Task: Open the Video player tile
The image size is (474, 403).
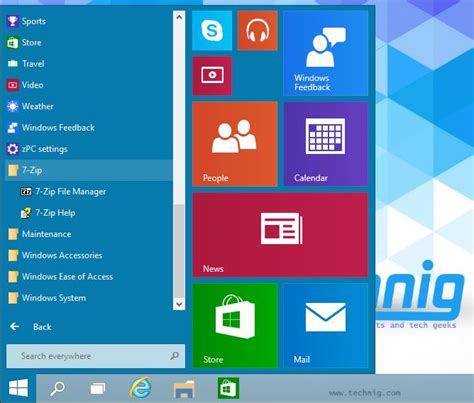Action: 212,76
